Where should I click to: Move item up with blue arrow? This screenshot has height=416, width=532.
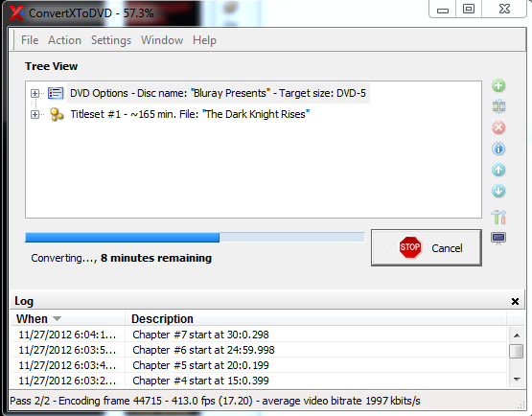coord(498,170)
